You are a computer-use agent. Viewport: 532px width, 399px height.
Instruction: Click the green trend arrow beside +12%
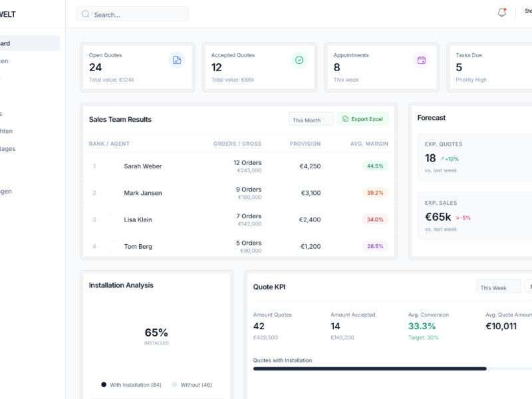coord(442,160)
